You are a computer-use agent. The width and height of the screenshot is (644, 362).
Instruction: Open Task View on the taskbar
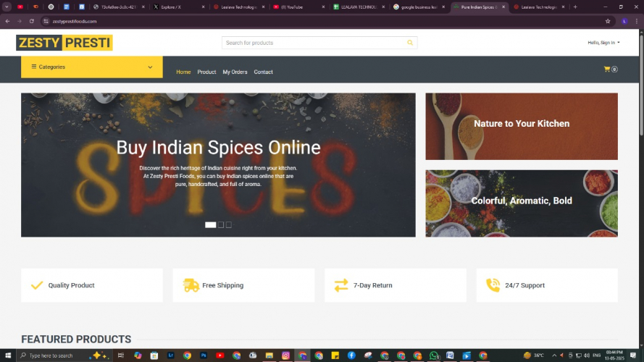[121, 355]
